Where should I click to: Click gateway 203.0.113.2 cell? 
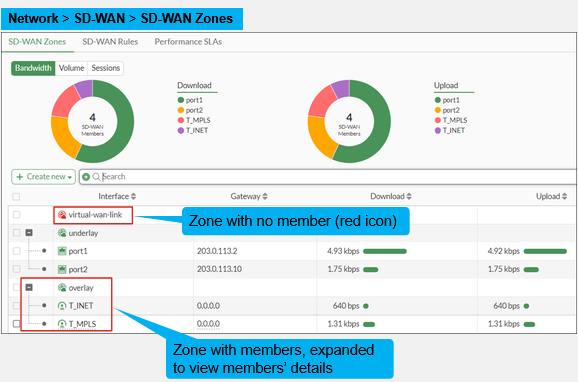pos(217,251)
